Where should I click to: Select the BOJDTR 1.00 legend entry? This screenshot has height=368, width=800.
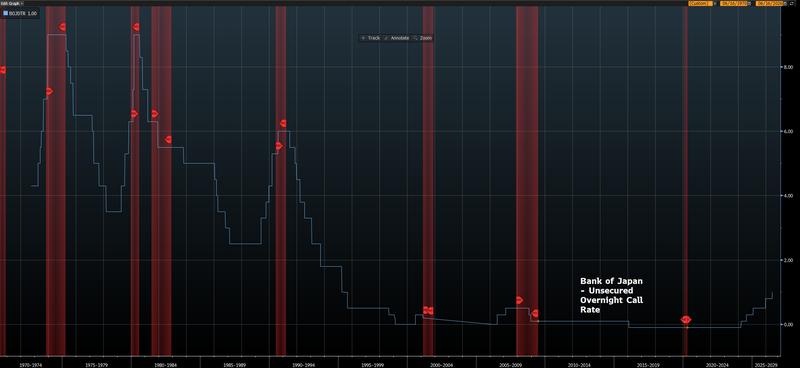(20, 13)
